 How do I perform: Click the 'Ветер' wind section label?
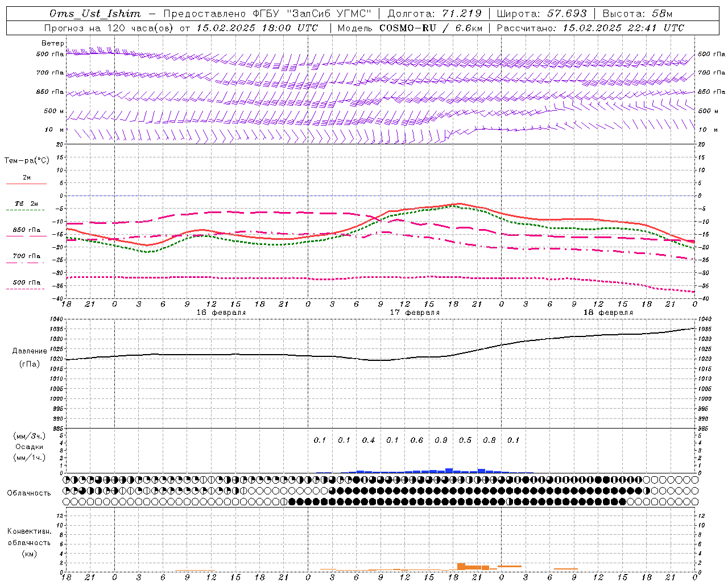[53, 43]
